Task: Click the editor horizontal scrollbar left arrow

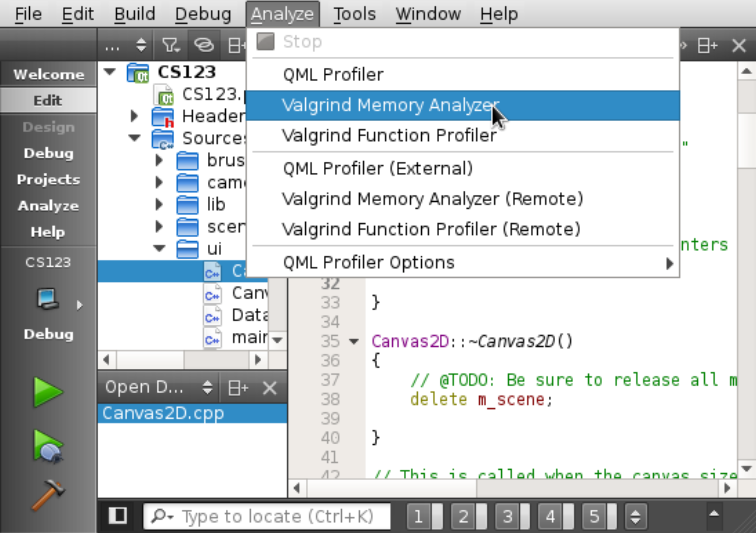Action: (297, 488)
